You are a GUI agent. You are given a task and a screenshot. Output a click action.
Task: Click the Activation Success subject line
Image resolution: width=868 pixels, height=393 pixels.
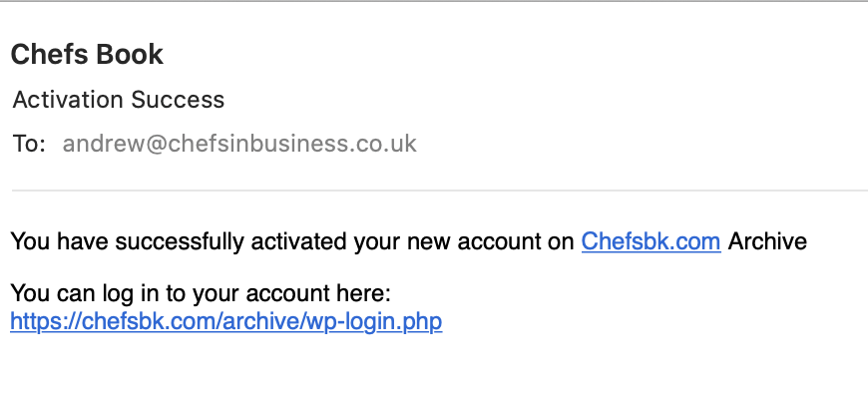119,100
